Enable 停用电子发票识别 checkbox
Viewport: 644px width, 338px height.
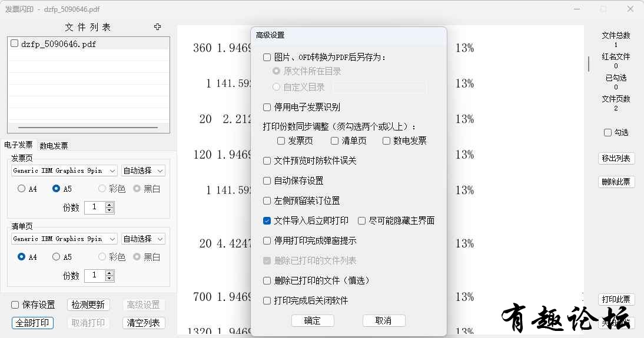(267, 108)
